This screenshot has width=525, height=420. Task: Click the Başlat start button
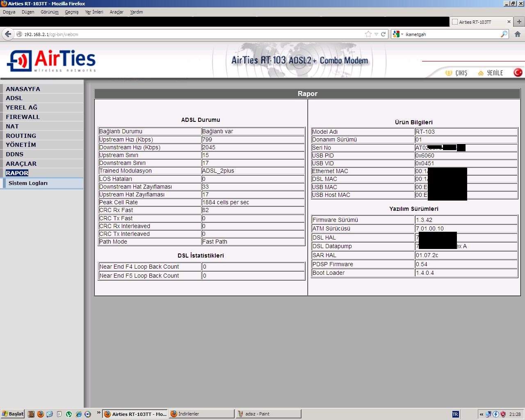tap(13, 414)
